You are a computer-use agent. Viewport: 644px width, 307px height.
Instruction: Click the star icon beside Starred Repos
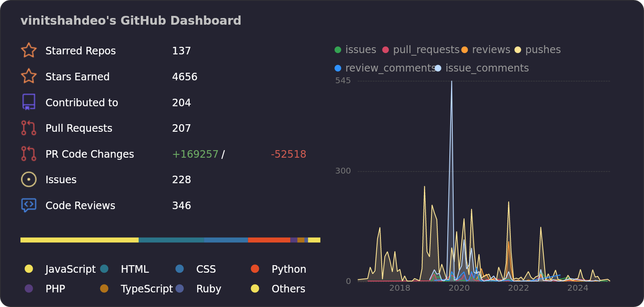click(28, 51)
